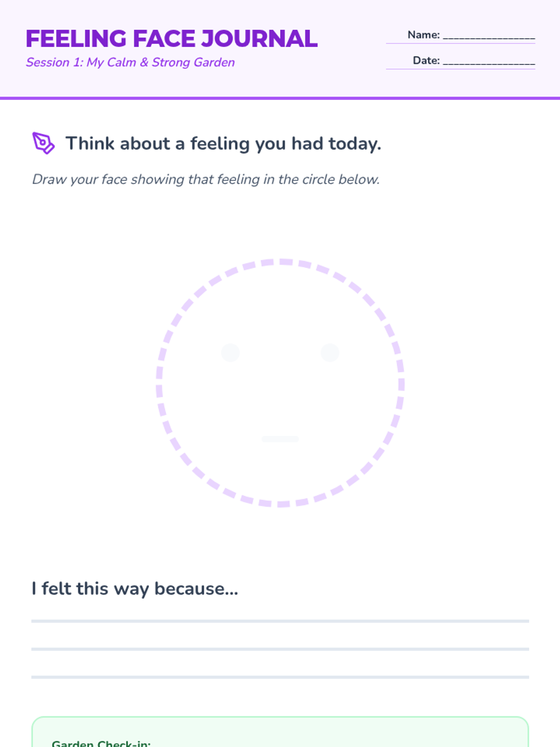Click the left eye dot in circle
This screenshot has height=747, width=560.
point(230,352)
